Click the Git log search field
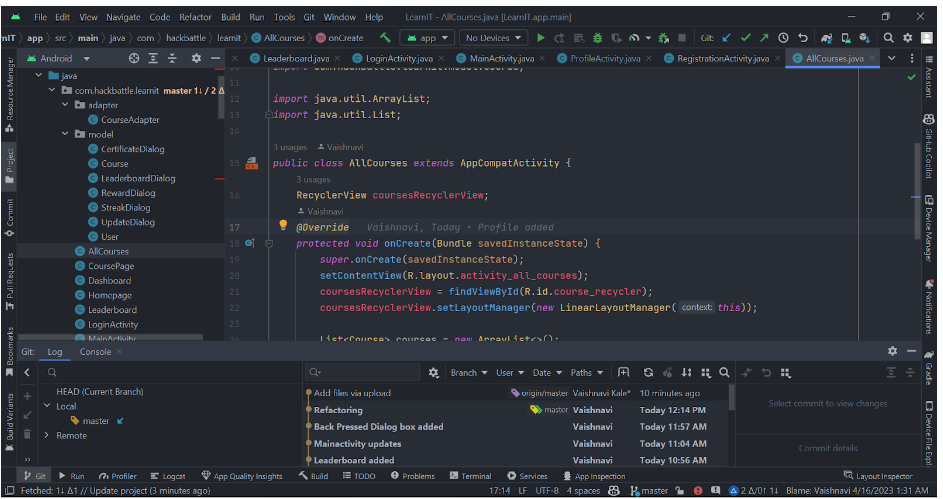This screenshot has height=499, width=943. click(x=362, y=373)
